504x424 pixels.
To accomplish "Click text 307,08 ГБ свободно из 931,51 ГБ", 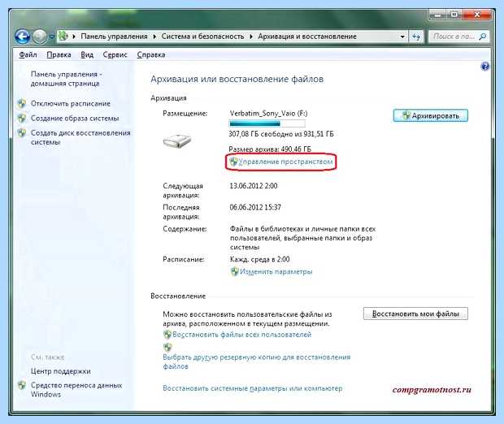I will click(281, 134).
